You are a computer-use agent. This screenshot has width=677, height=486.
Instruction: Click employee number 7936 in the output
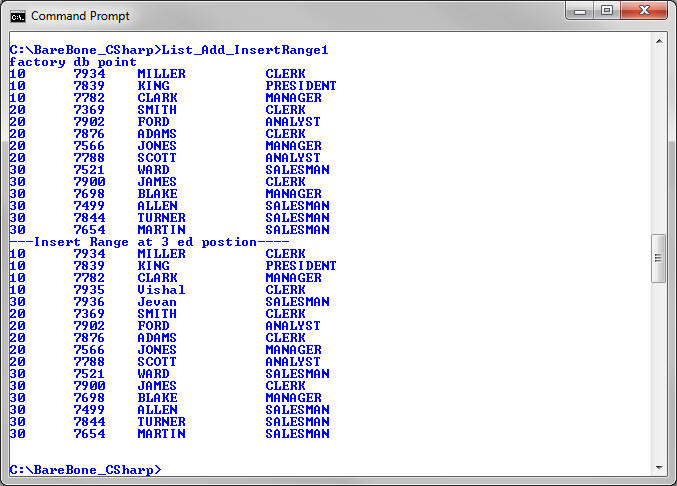click(x=89, y=302)
